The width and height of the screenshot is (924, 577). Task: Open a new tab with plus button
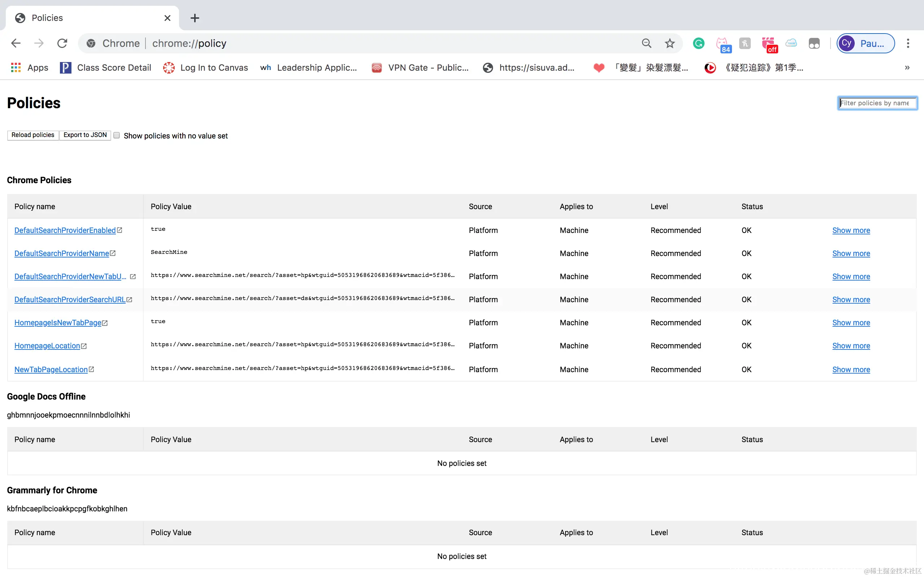tap(195, 18)
